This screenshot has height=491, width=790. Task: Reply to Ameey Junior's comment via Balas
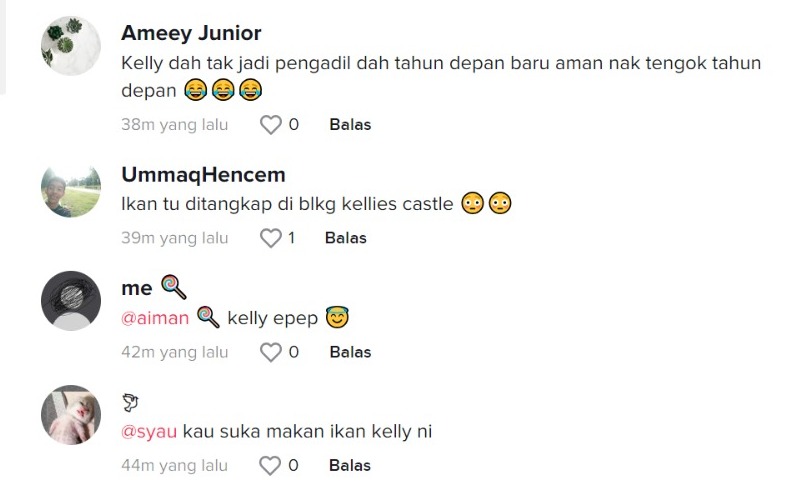[x=350, y=125]
